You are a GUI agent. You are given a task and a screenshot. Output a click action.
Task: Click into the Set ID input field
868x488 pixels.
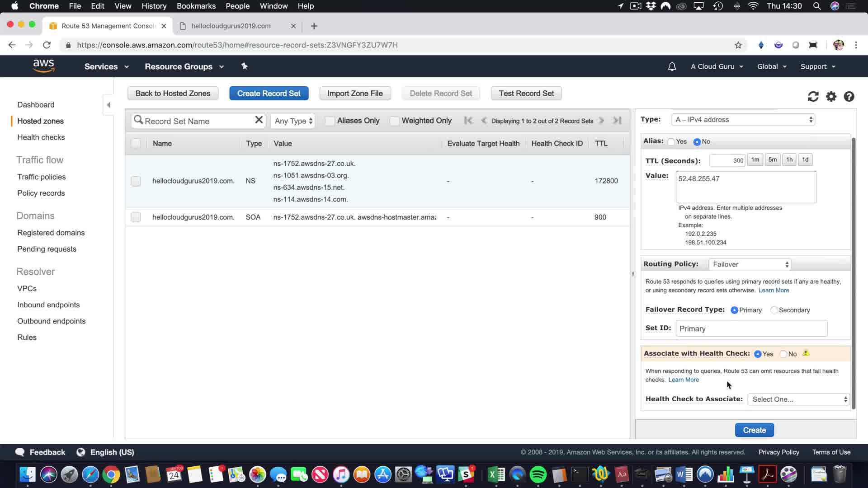(751, 328)
